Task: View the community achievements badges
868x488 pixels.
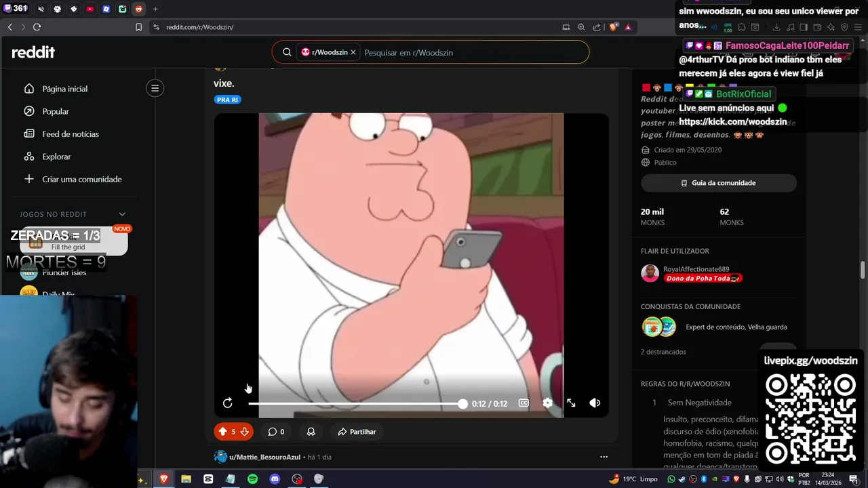Action: pos(659,327)
